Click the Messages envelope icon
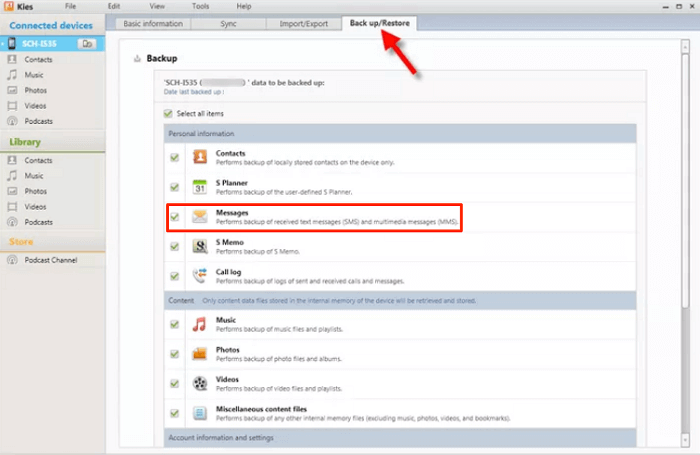This screenshot has width=700, height=455. (x=200, y=217)
